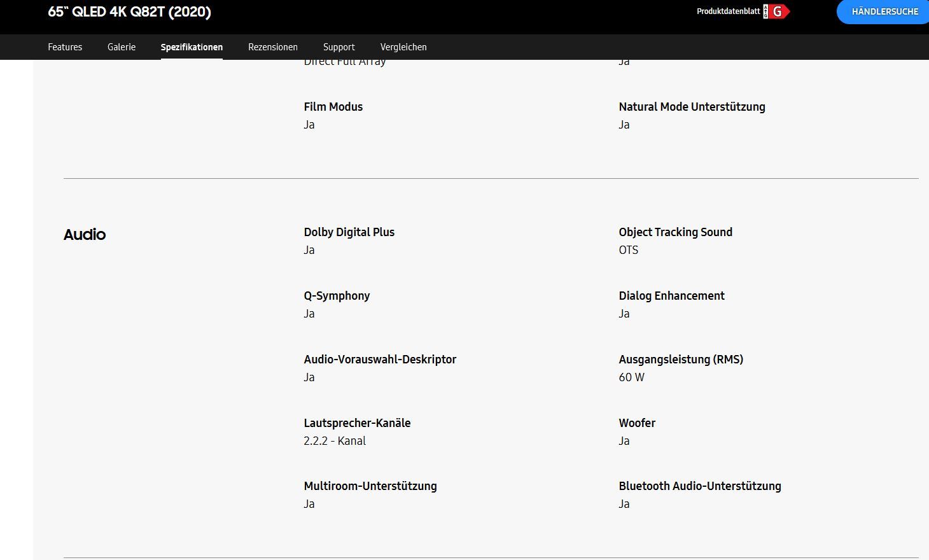Click the Audio-Vorauswahl-Deskriptor label
The width and height of the screenshot is (929, 560).
coord(381,360)
